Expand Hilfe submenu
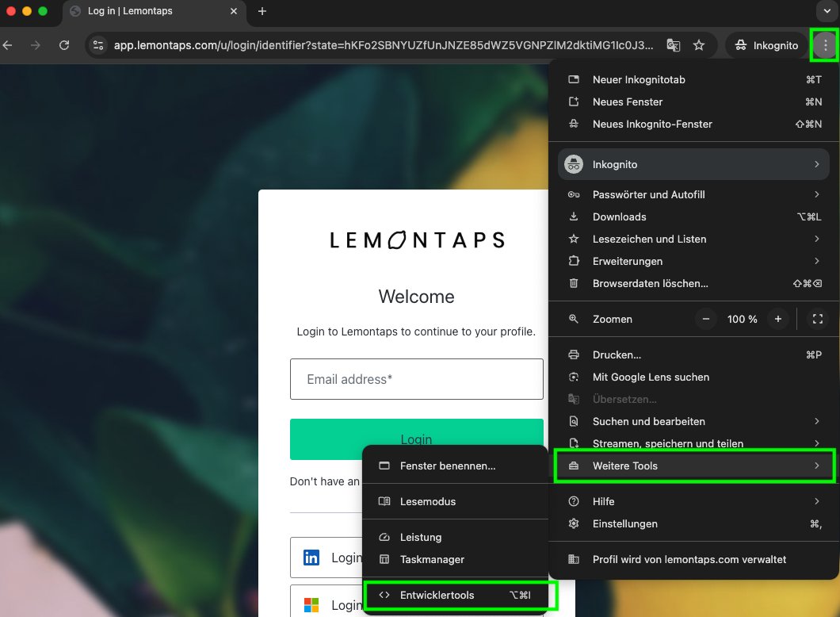The width and height of the screenshot is (840, 617). click(x=693, y=502)
